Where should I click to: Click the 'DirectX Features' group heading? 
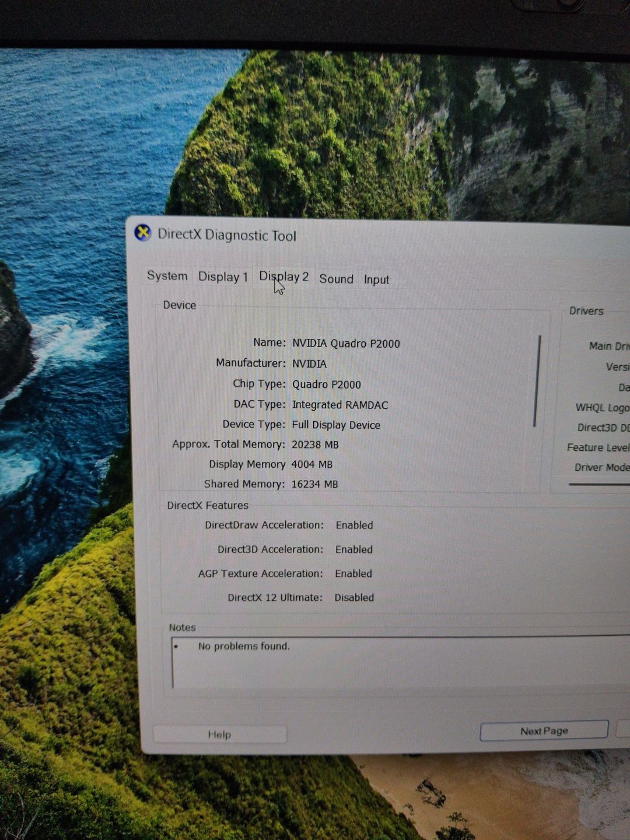click(208, 505)
